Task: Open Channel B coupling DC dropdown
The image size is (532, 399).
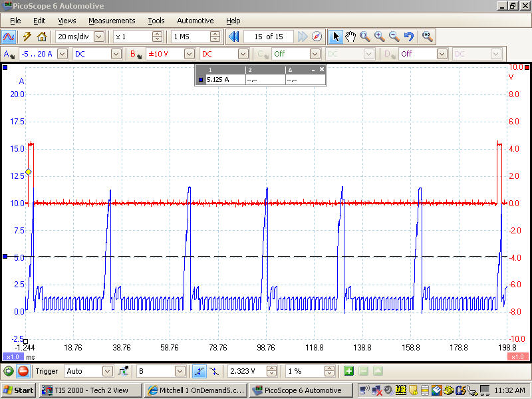Action: [x=243, y=54]
